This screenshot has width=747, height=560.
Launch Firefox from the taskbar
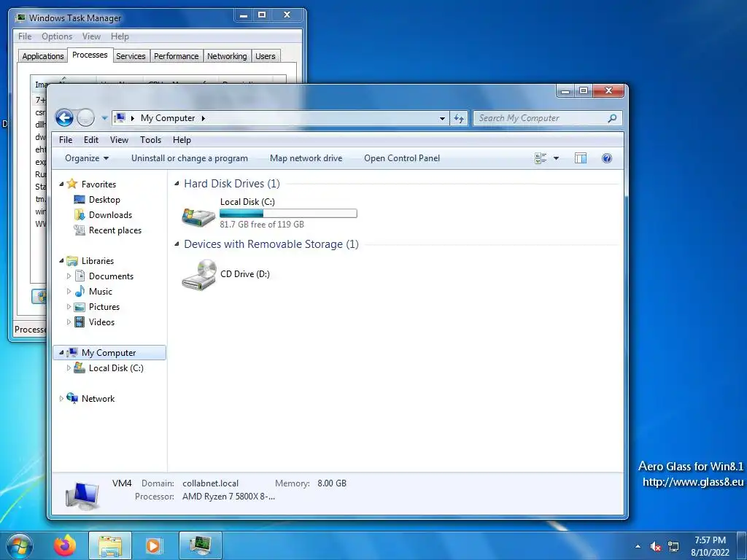[x=64, y=545]
